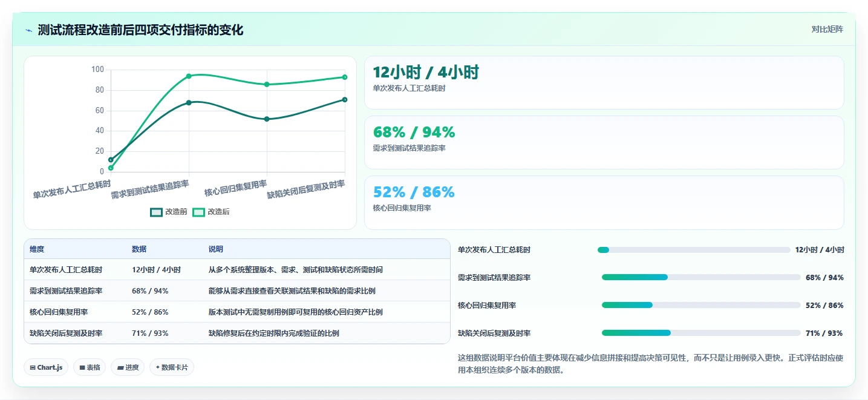The image size is (868, 400).
Task: Select table cell 单次发布人工汇总耗时
Action: [x=66, y=270]
